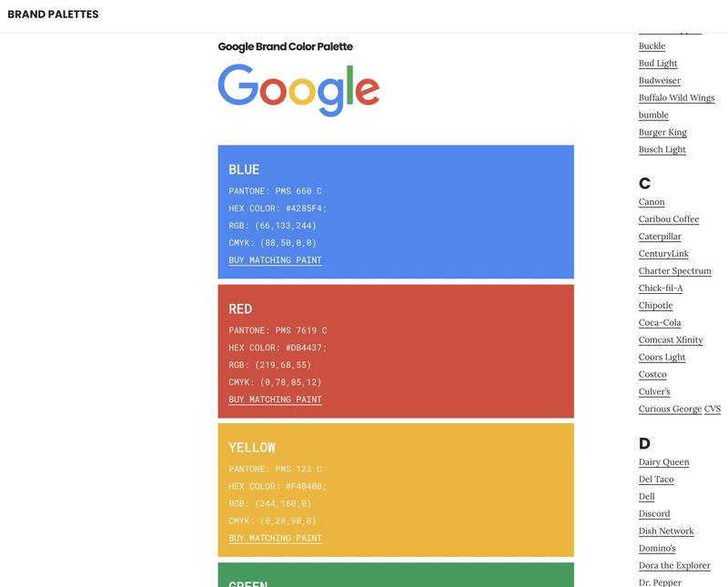The image size is (728, 587).
Task: Open the Culver's brand link
Action: [x=654, y=391]
